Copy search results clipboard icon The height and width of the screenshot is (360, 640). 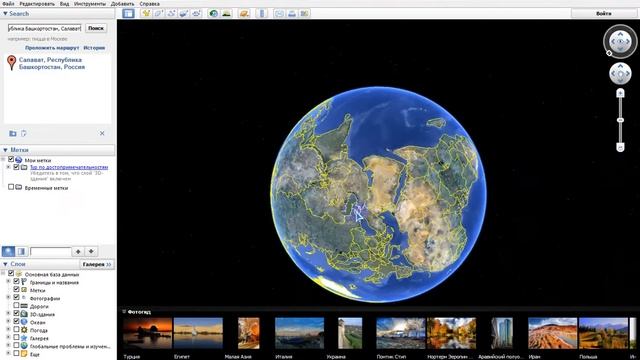(24, 133)
